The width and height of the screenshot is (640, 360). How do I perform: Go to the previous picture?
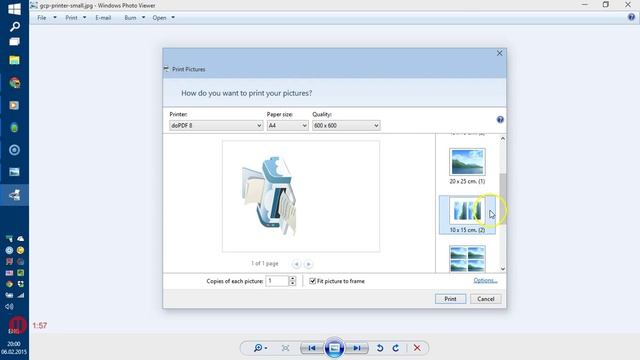click(x=312, y=348)
